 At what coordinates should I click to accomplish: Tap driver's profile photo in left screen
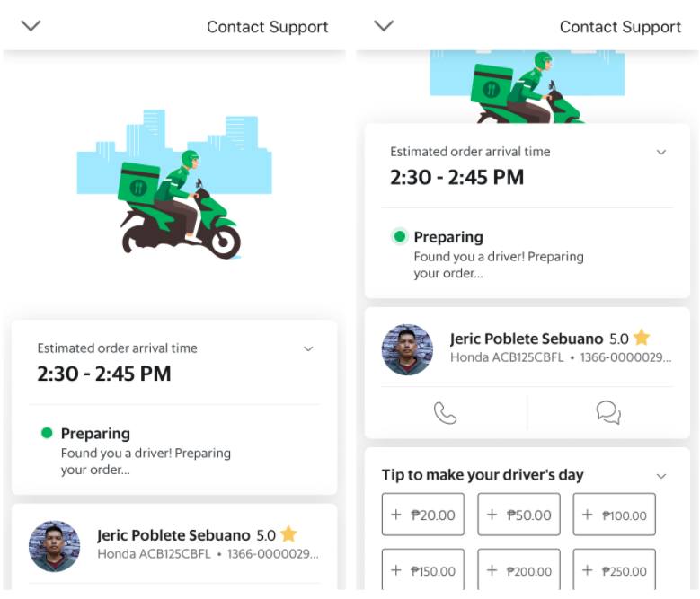tap(55, 545)
